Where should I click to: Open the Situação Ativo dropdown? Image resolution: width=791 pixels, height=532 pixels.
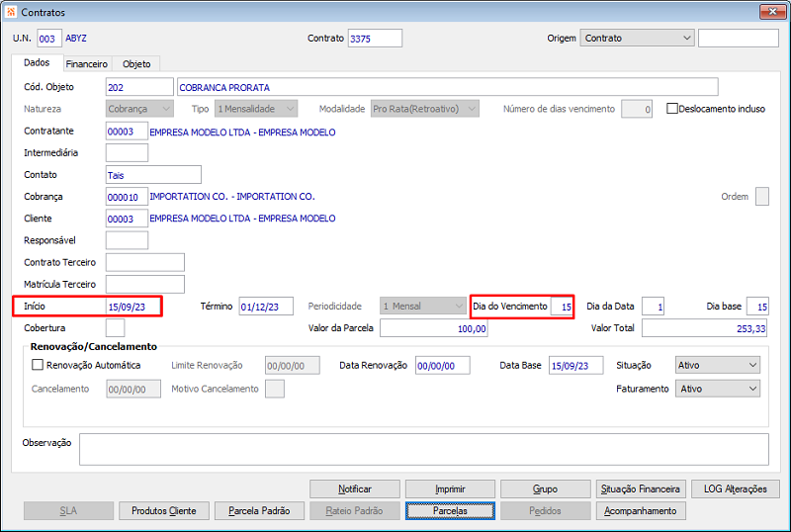click(x=718, y=365)
